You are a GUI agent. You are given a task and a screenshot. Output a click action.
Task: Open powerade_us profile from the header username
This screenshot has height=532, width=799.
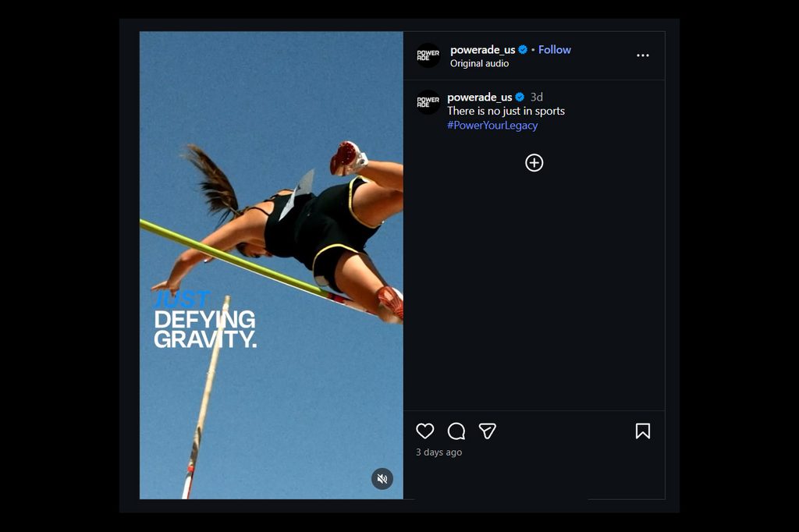(482, 49)
